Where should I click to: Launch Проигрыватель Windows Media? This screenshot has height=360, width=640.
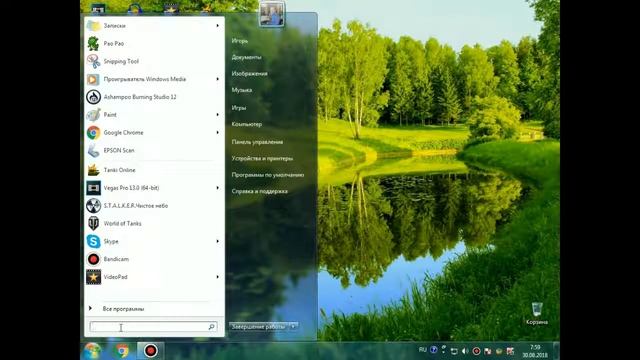click(154, 79)
